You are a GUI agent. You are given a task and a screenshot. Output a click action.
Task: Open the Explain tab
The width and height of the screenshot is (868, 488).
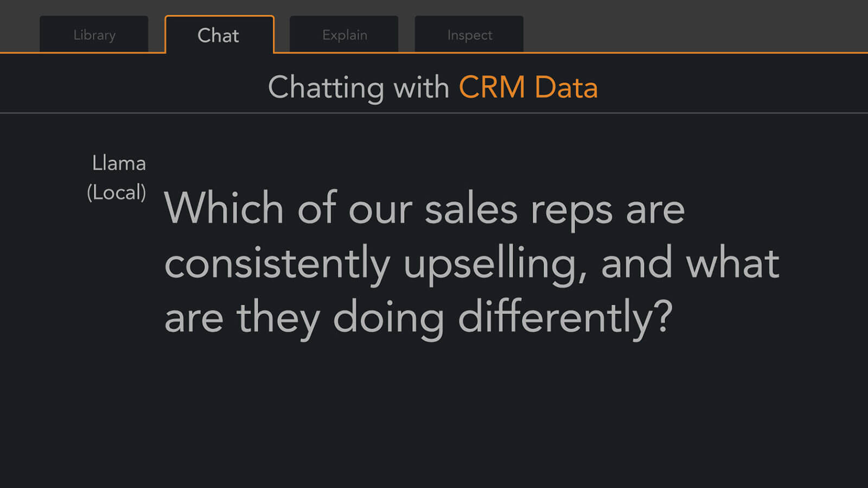point(344,35)
